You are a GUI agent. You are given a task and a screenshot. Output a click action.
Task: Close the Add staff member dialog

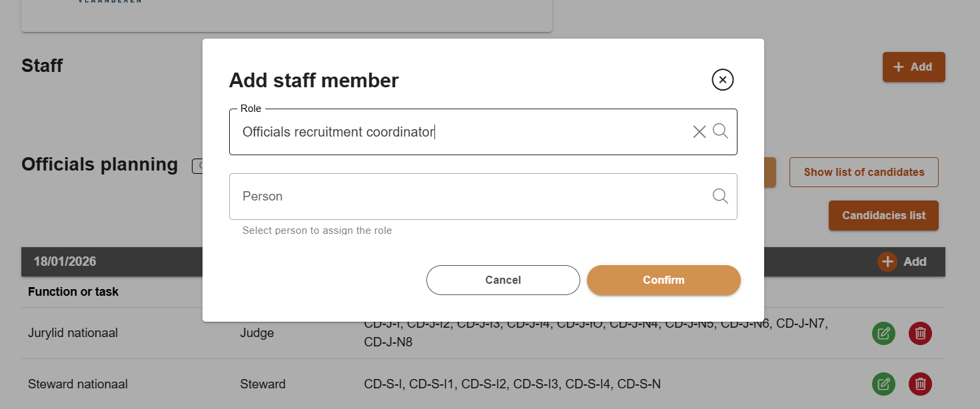pos(723,80)
